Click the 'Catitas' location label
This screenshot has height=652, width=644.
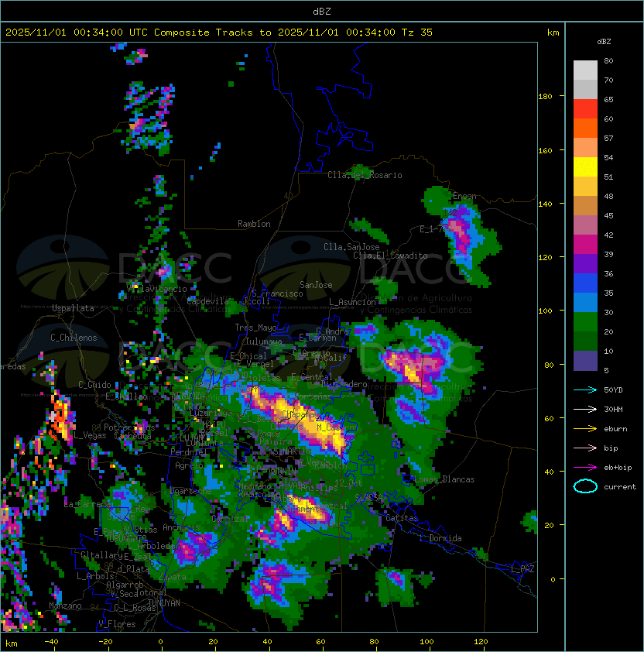coord(402,518)
